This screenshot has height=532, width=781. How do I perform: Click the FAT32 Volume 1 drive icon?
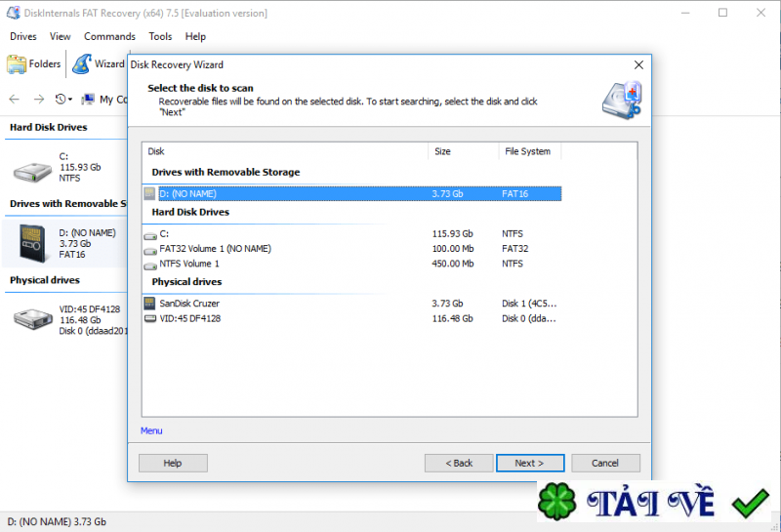tap(150, 250)
